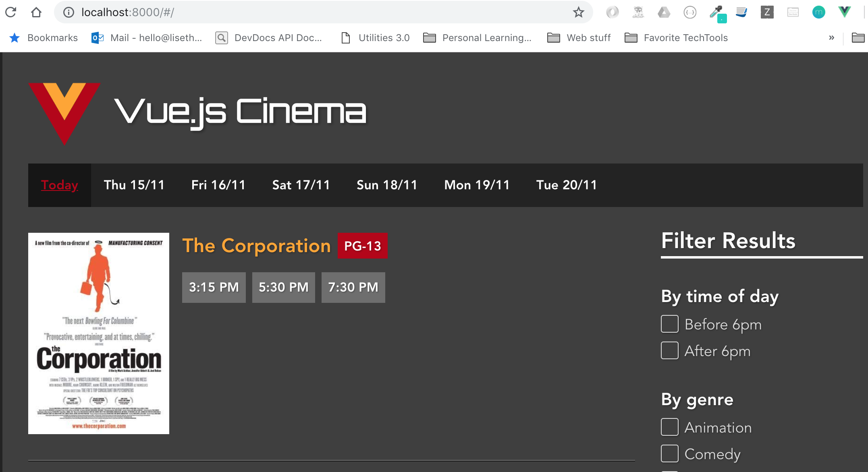Switch to Tue 20/11 tab
The image size is (868, 472).
tap(567, 185)
